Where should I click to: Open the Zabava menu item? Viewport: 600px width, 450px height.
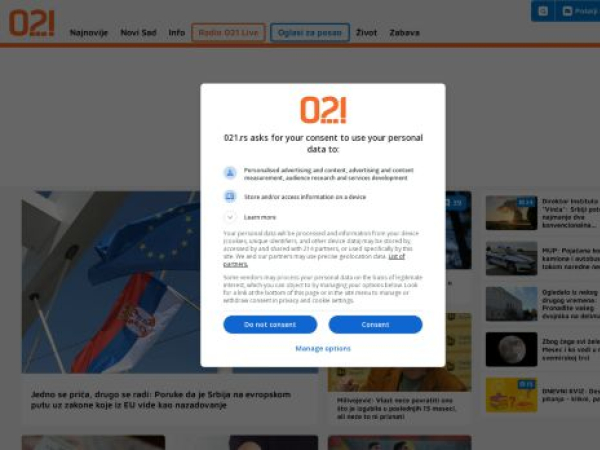pos(404,33)
